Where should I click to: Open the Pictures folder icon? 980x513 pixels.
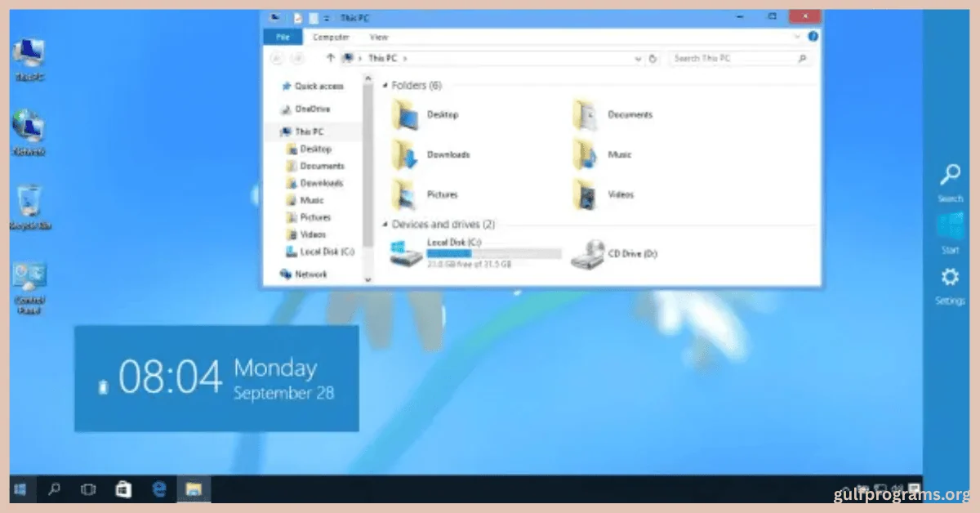tap(406, 194)
